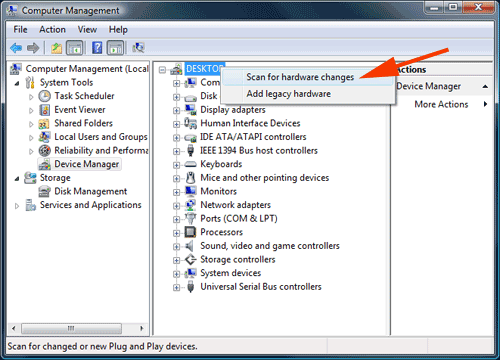The width and height of the screenshot is (500, 360).
Task: Select the System devices category
Action: [x=230, y=273]
